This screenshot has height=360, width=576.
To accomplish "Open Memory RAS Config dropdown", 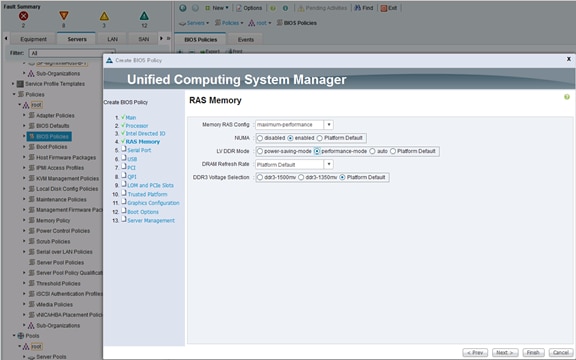I will click(329, 125).
